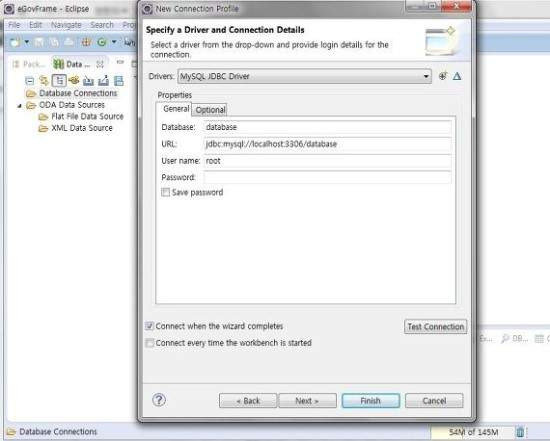Open the Edit menu in Eclipse
The height and width of the screenshot is (441, 550).
[35, 25]
